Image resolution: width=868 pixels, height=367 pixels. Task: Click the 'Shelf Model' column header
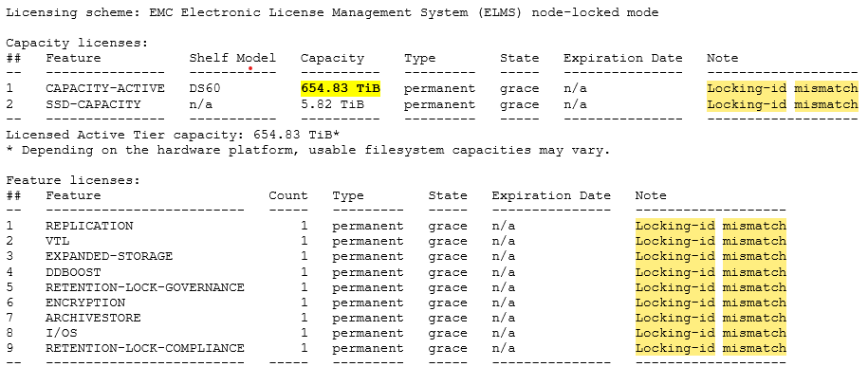pyautogui.click(x=232, y=58)
